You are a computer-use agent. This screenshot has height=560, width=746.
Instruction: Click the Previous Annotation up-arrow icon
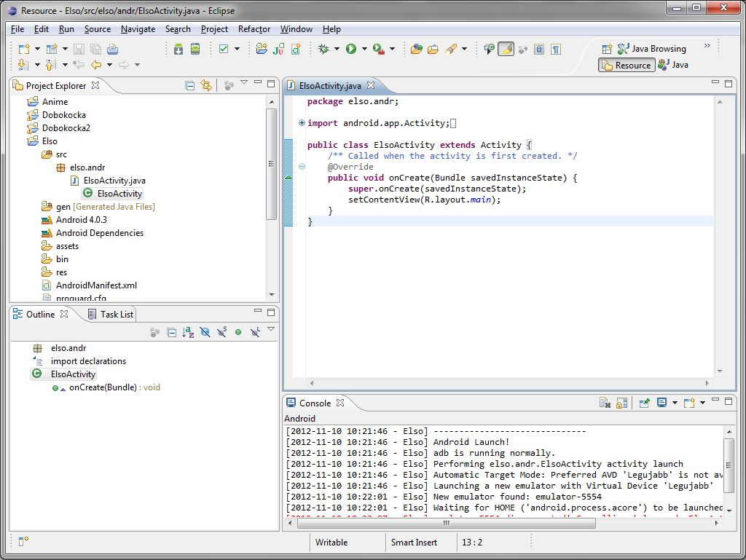[x=50, y=65]
